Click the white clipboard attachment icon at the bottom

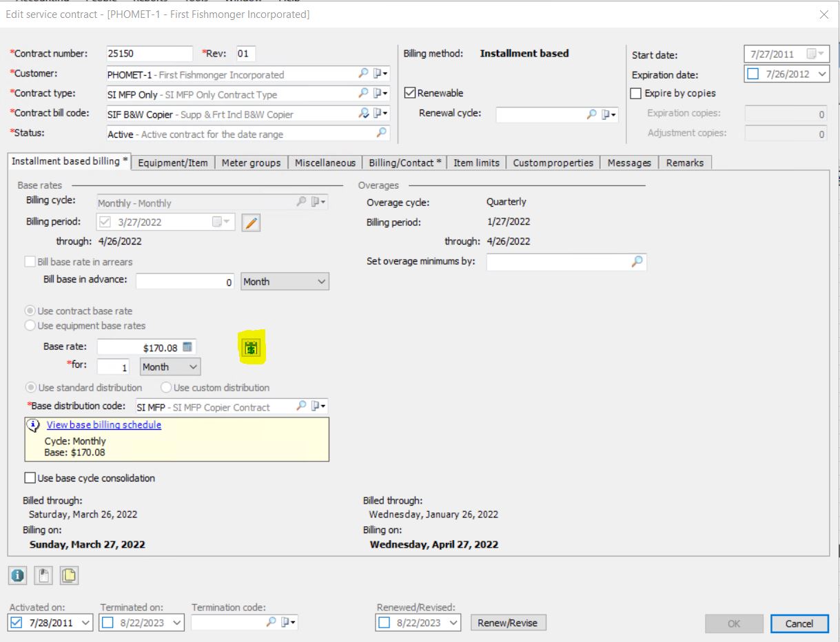click(x=43, y=575)
